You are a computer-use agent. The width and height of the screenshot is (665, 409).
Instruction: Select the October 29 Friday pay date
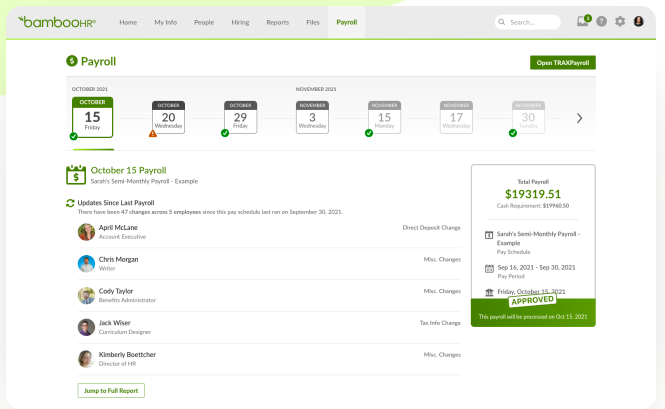(x=240, y=118)
